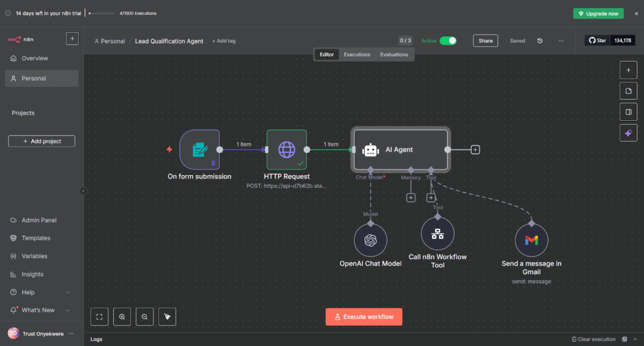The width and height of the screenshot is (644, 346).
Task: Click the Execute workflow button
Action: [364, 317]
